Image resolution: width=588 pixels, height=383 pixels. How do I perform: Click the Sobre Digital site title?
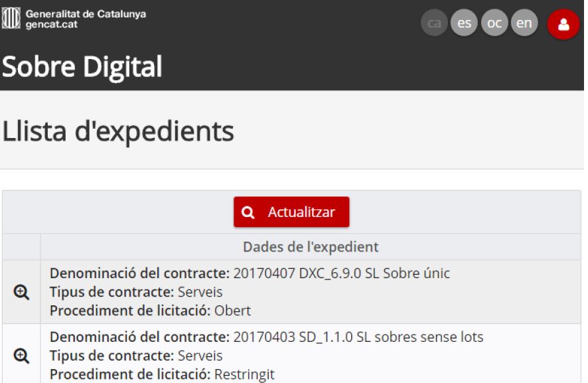[82, 67]
